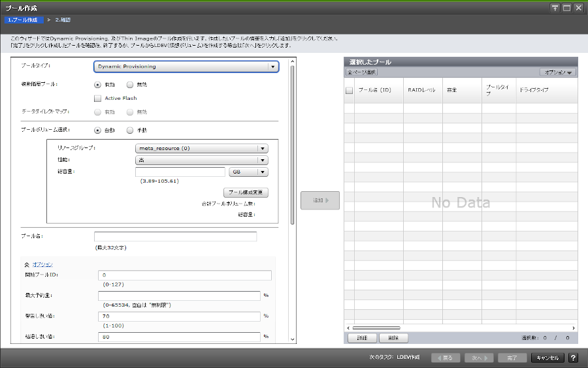
Task: Select 手動 for pool volume selection
Action: point(130,130)
